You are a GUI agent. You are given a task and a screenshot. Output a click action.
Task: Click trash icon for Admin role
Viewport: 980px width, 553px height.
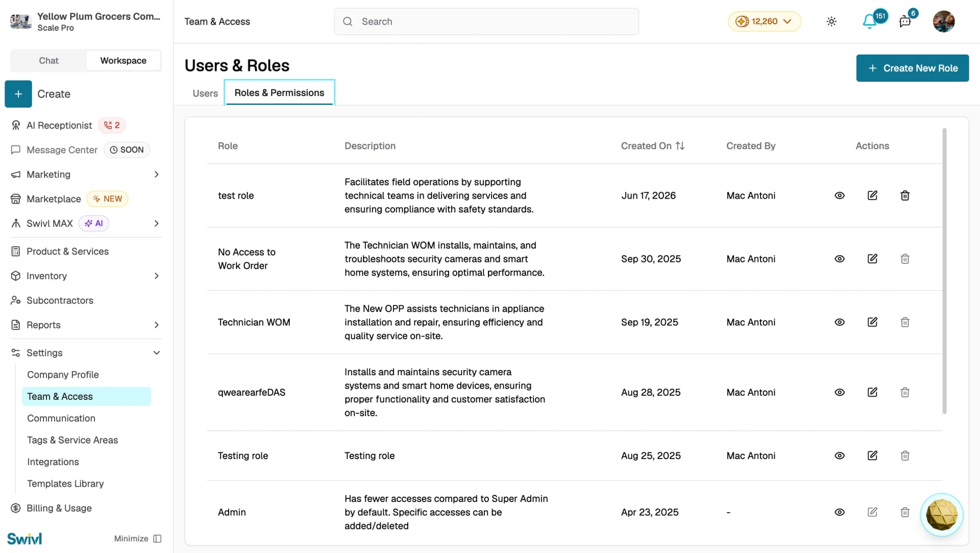[905, 512]
